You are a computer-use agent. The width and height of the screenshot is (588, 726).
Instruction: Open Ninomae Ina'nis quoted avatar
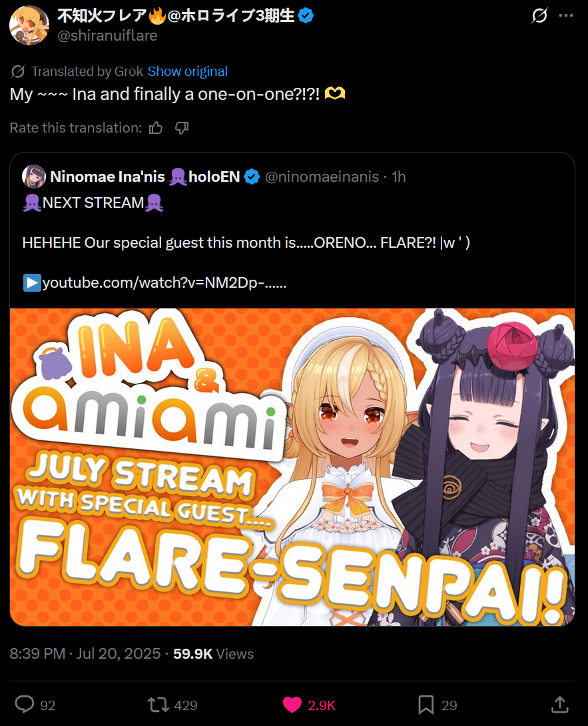click(x=34, y=177)
